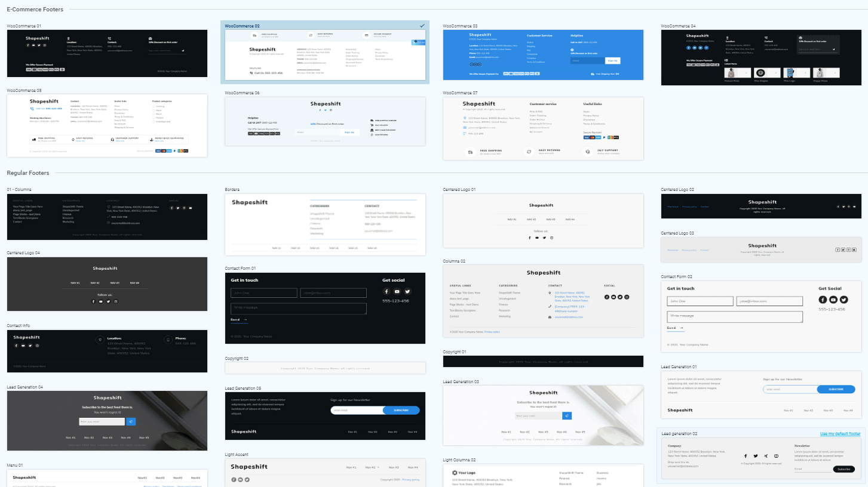Image resolution: width=868 pixels, height=487 pixels.
Task: Choose the Centered Logo 03 footer thumbnail
Action: point(761,249)
